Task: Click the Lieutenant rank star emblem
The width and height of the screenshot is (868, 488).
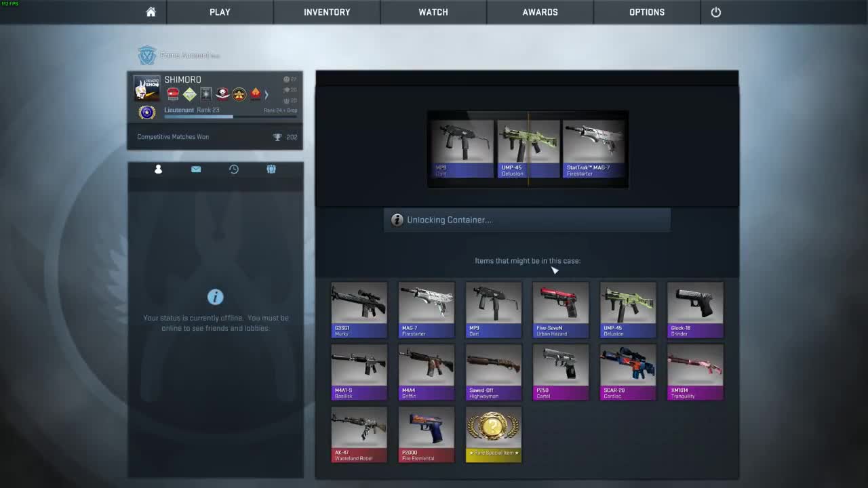Action: pyautogui.click(x=147, y=113)
